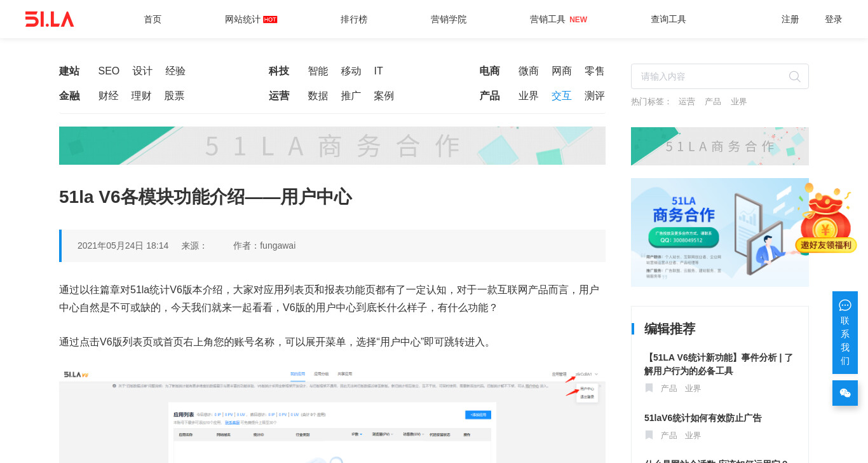This screenshot has height=463, width=868.
Task: Select the 金融 category
Action: tap(69, 96)
